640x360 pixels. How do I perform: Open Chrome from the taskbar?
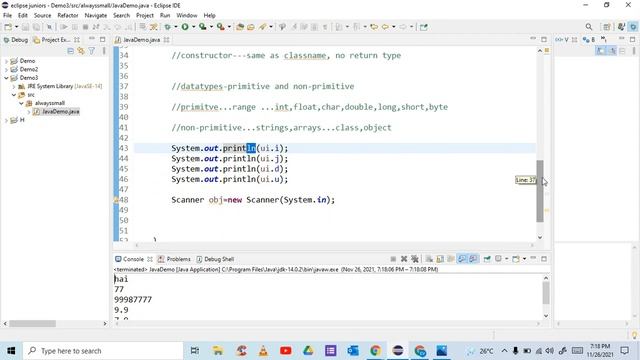[x=375, y=351]
